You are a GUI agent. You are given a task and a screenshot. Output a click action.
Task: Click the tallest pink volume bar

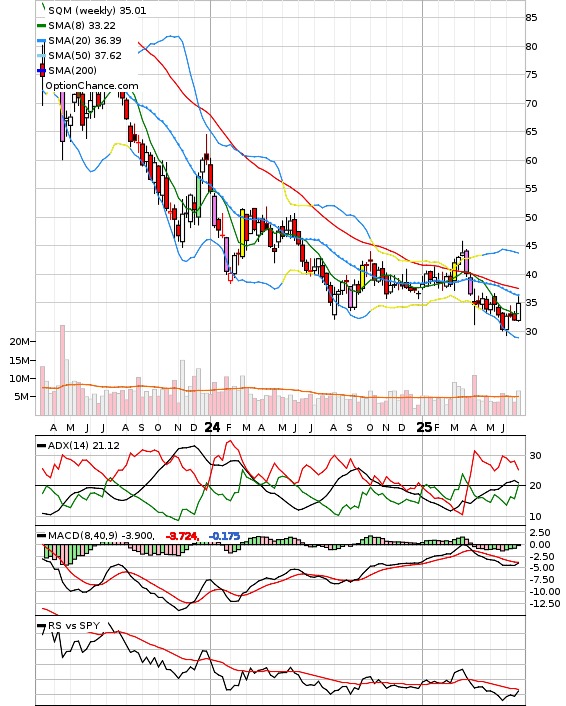click(x=62, y=370)
